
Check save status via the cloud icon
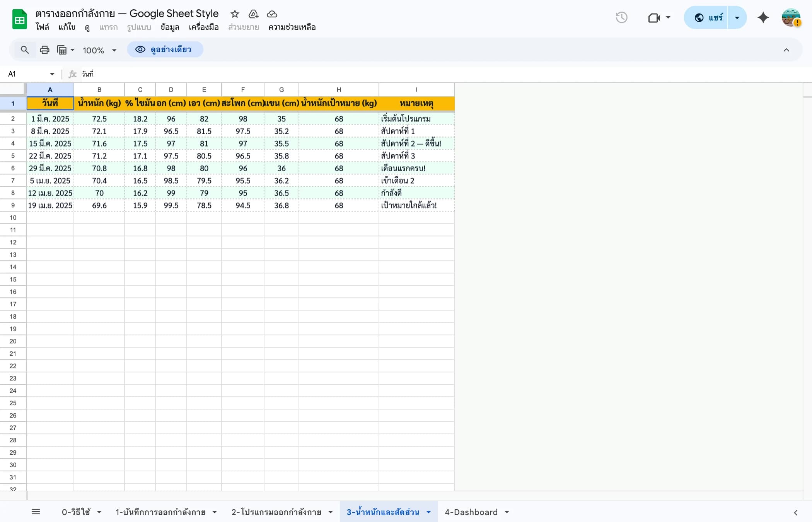(x=272, y=14)
